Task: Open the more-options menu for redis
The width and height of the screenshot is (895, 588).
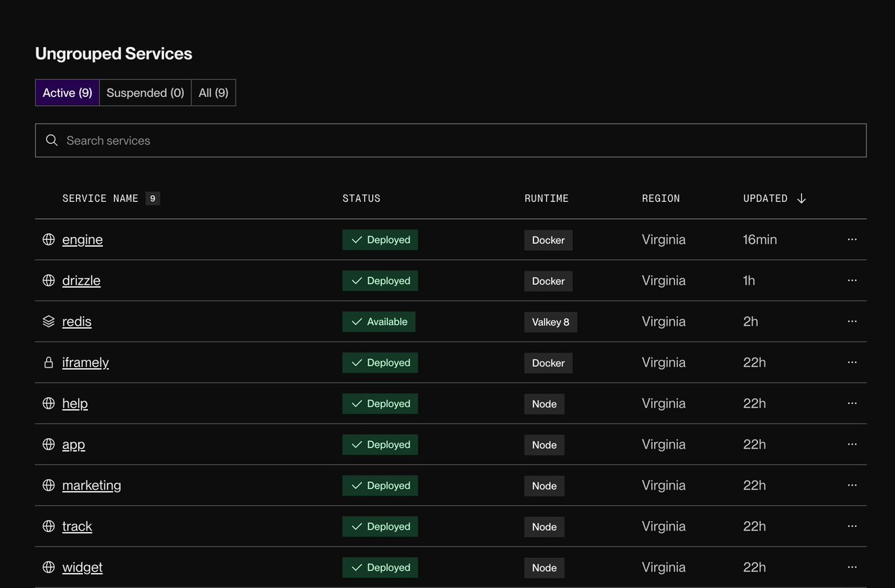Action: (852, 321)
